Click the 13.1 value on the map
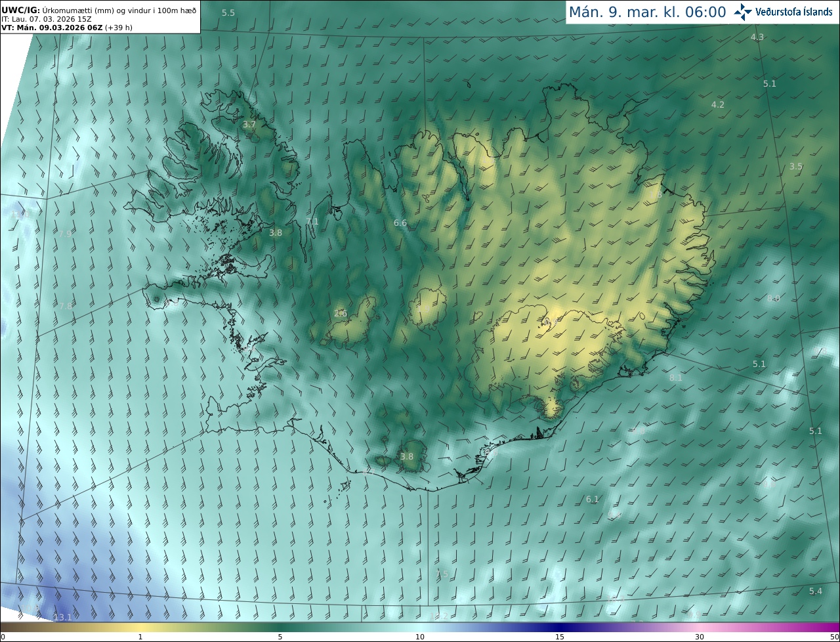The width and height of the screenshot is (840, 642). pos(62,618)
